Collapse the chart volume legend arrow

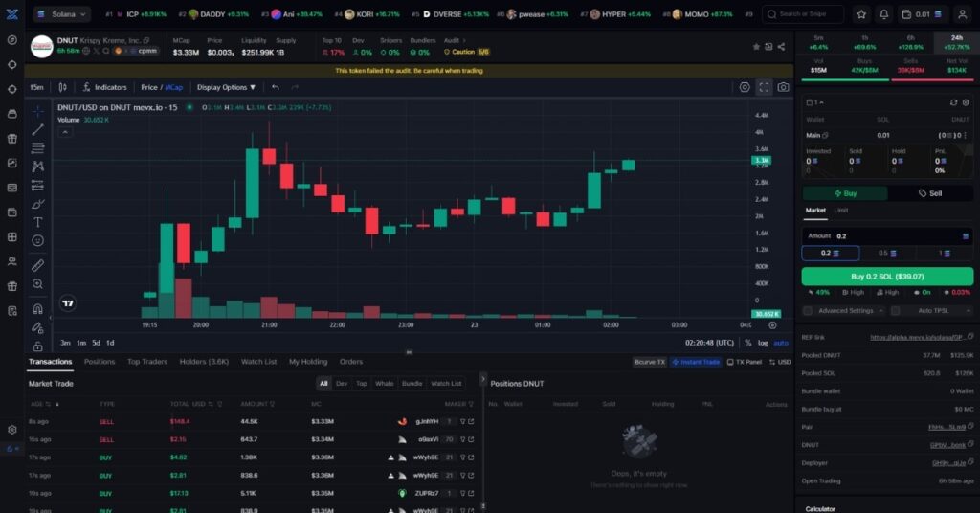click(x=65, y=132)
